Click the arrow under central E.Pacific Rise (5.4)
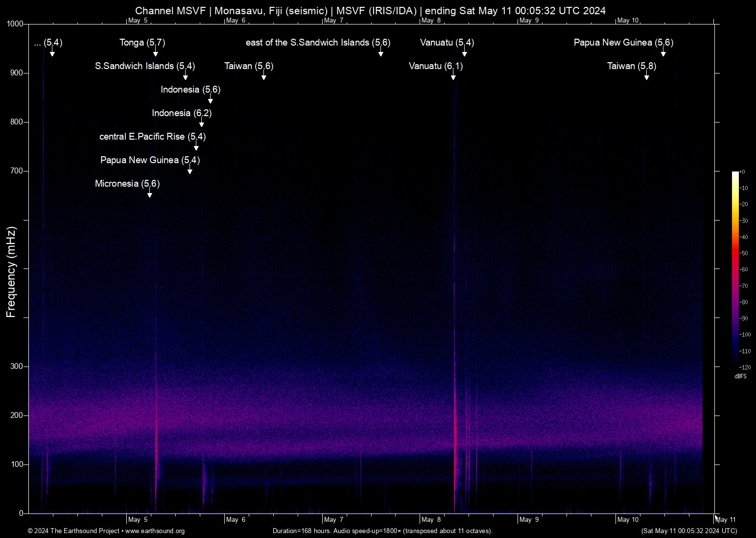Screen dimensions: 756x538 pyautogui.click(x=196, y=146)
